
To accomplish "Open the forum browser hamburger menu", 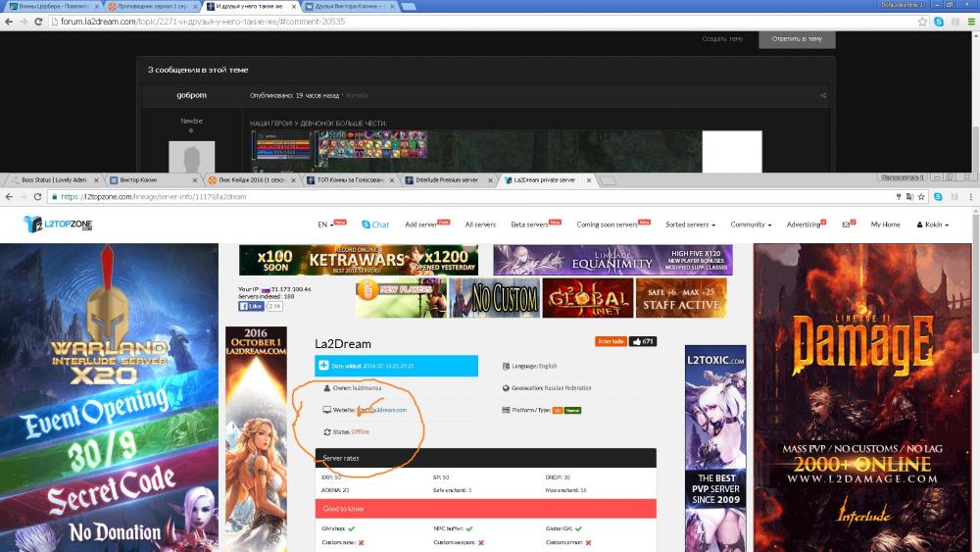I will point(971,22).
